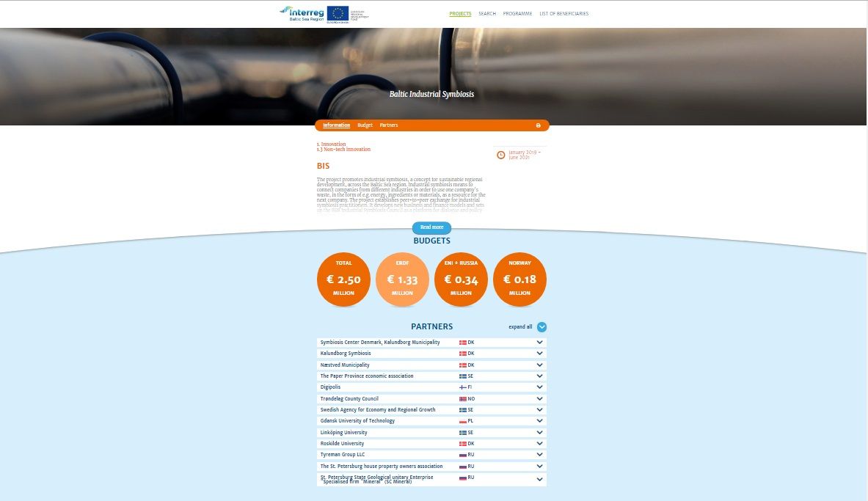Click Danish flag next to Kalundborg Symbiosis
The width and height of the screenshot is (868, 501).
coord(463,354)
